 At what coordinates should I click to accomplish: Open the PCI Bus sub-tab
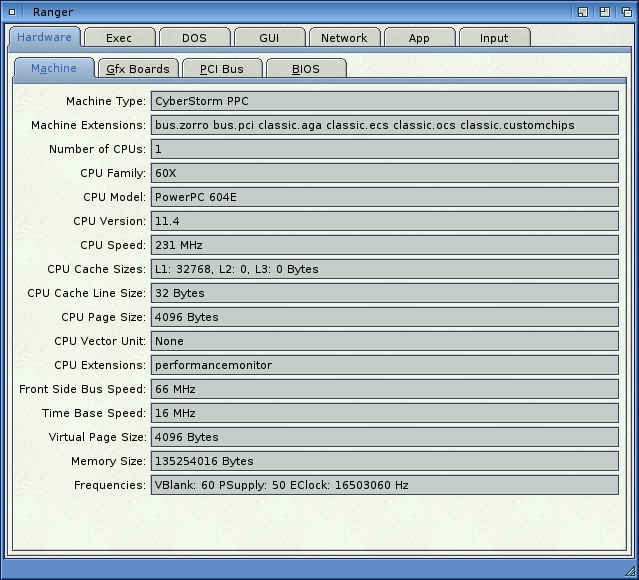click(x=222, y=69)
